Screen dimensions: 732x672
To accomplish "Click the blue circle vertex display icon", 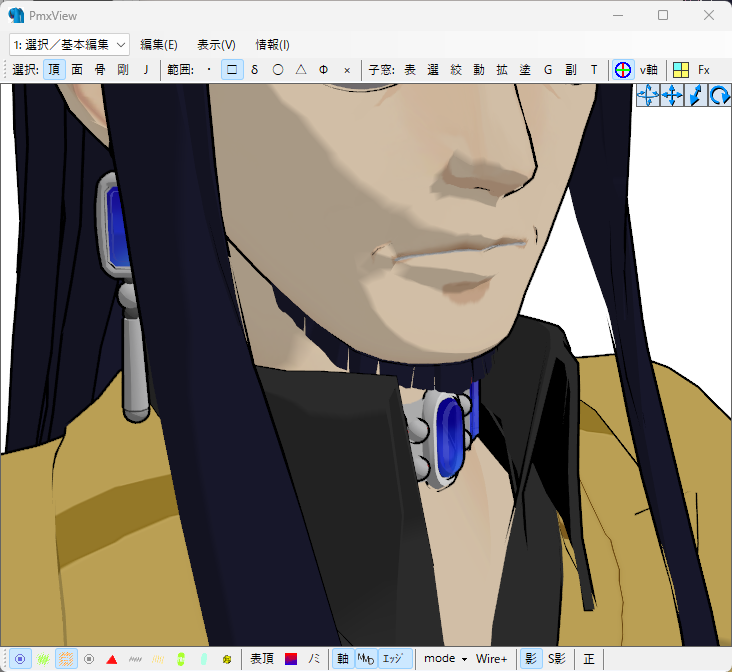I will click(x=19, y=659).
